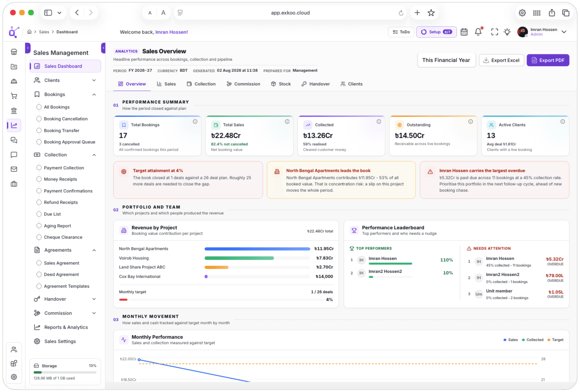Image resolution: width=580 pixels, height=392 pixels.
Task: Open the ToDo button
Action: (x=401, y=32)
